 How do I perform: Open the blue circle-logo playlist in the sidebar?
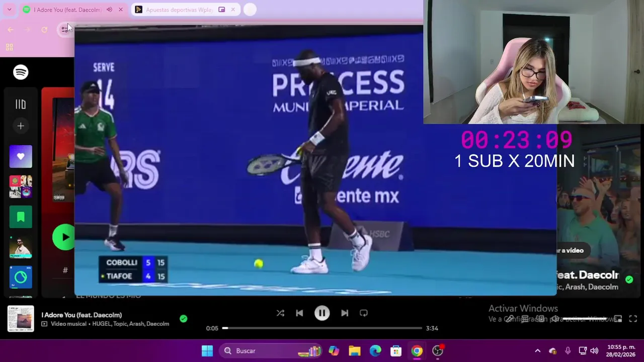pyautogui.click(x=21, y=277)
